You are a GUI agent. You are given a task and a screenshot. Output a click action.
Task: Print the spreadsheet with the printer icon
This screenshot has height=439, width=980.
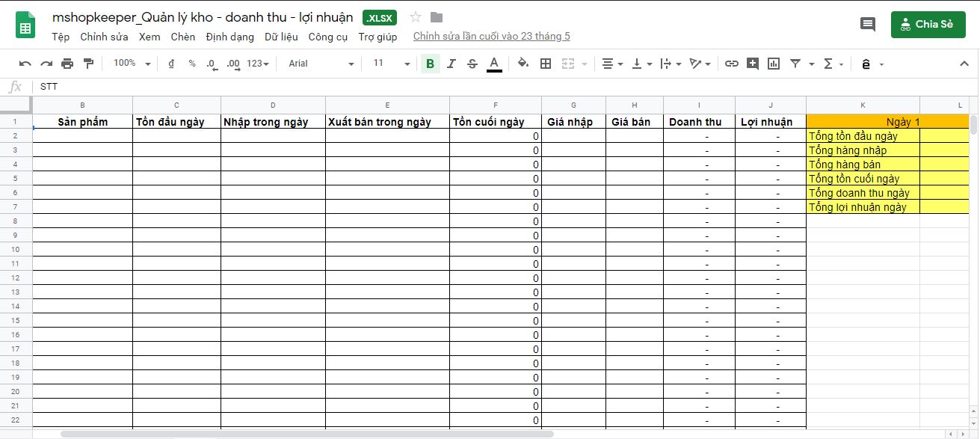[x=67, y=64]
